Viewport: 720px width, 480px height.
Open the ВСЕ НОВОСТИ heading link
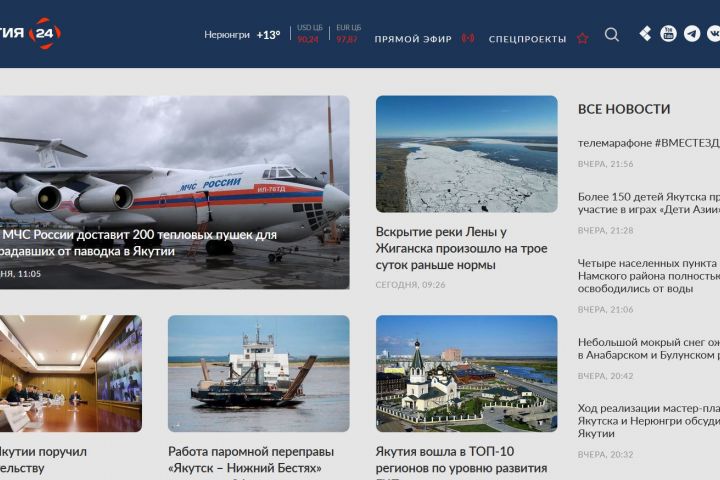click(x=624, y=109)
